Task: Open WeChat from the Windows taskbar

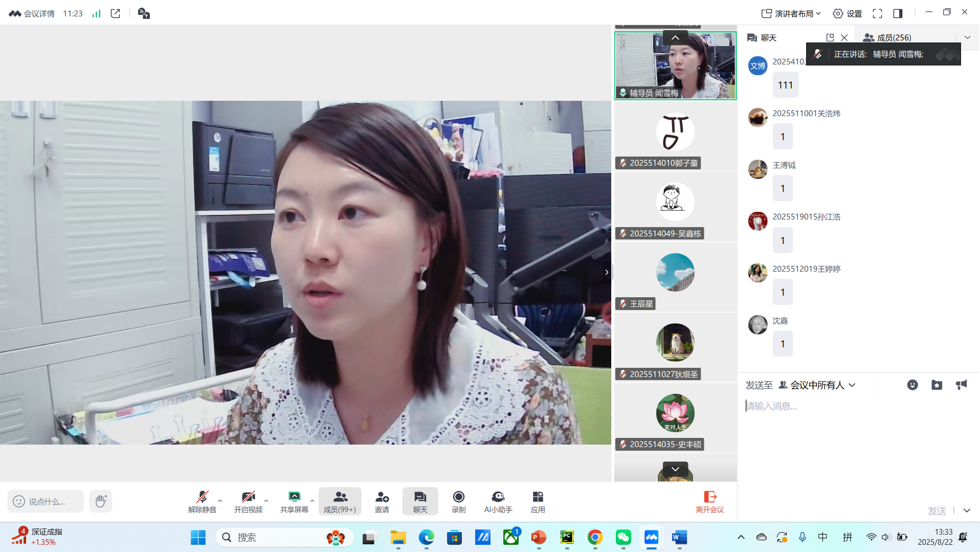Action: (x=623, y=537)
